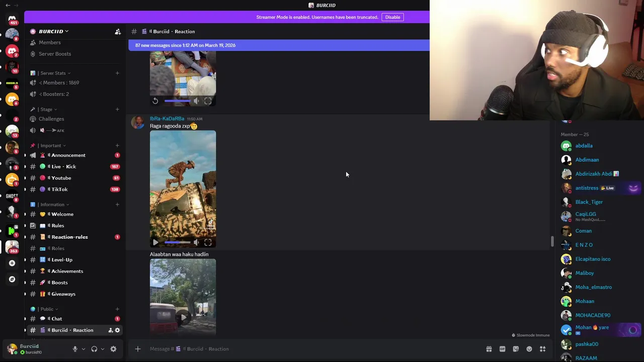
Task: Open the TikTok channel
Action: (x=59, y=189)
